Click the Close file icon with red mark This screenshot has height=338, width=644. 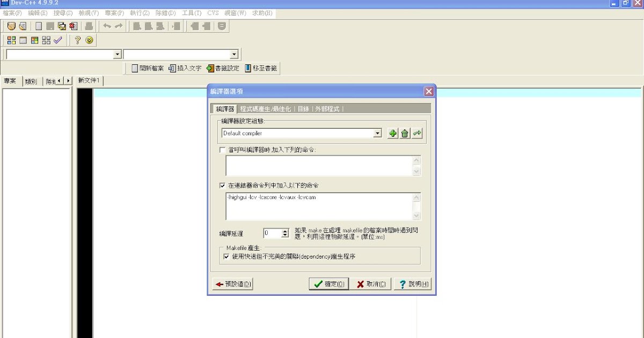(73, 26)
